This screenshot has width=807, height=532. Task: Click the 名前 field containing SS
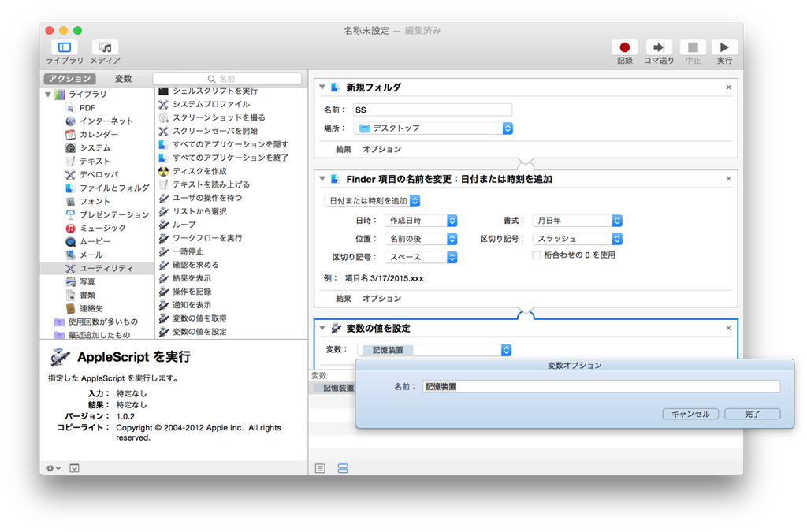coord(433,110)
